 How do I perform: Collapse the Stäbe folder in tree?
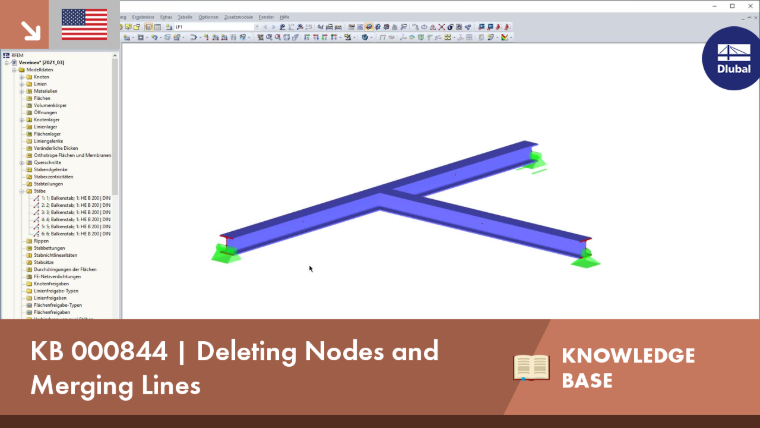[22, 191]
